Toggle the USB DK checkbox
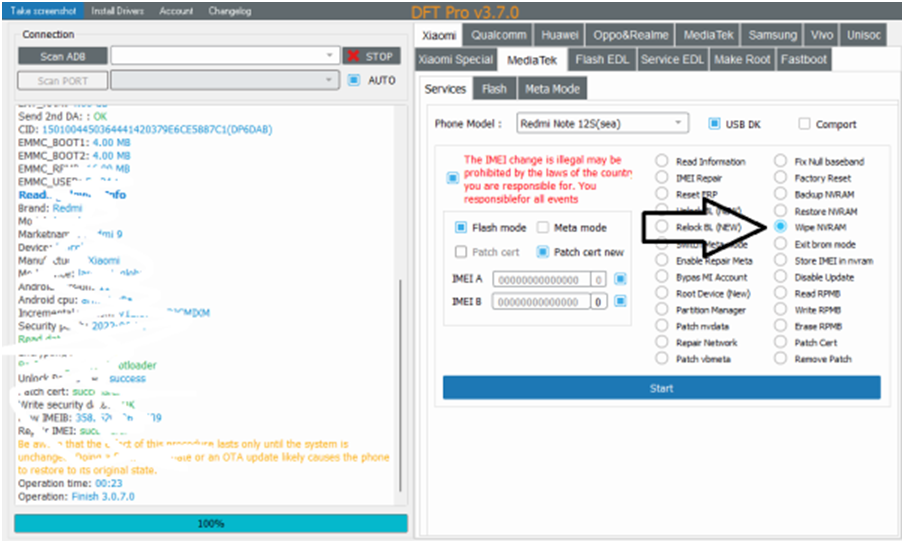904x543 pixels. [x=714, y=123]
